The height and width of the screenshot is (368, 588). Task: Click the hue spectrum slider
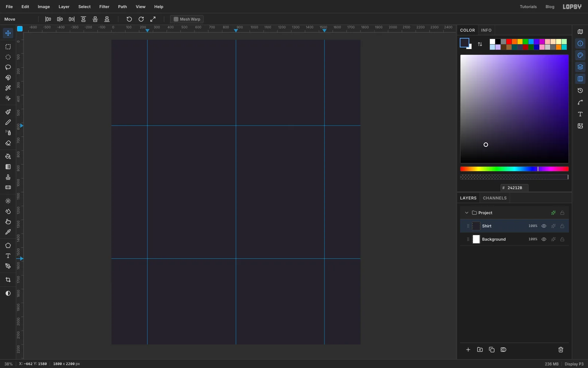pos(514,169)
